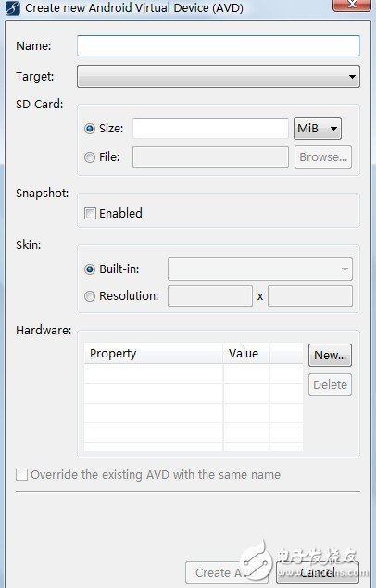376x588 pixels.
Task: Click the Property column header
Action: [154, 353]
